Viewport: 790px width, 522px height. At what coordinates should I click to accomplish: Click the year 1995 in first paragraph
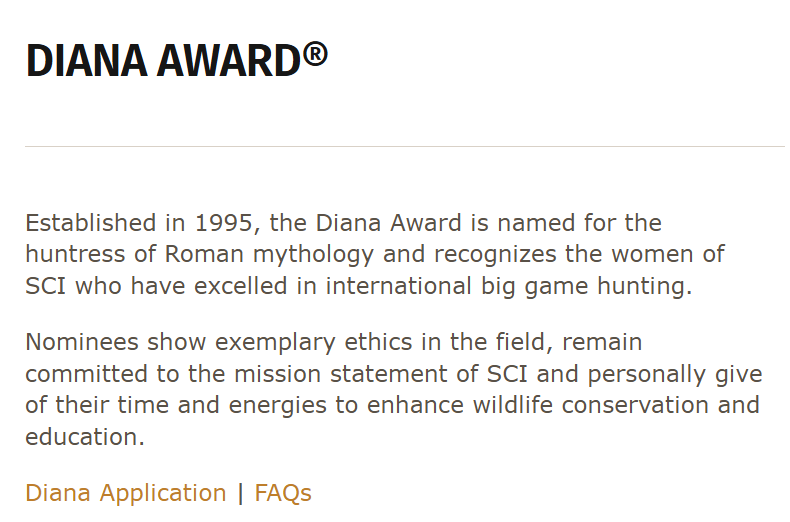pyautogui.click(x=223, y=223)
